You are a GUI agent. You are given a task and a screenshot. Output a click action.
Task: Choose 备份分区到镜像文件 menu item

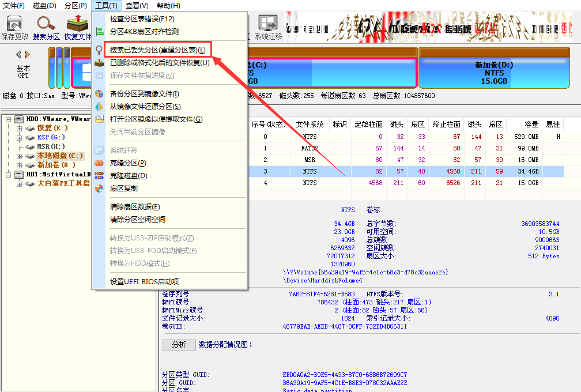pos(169,94)
